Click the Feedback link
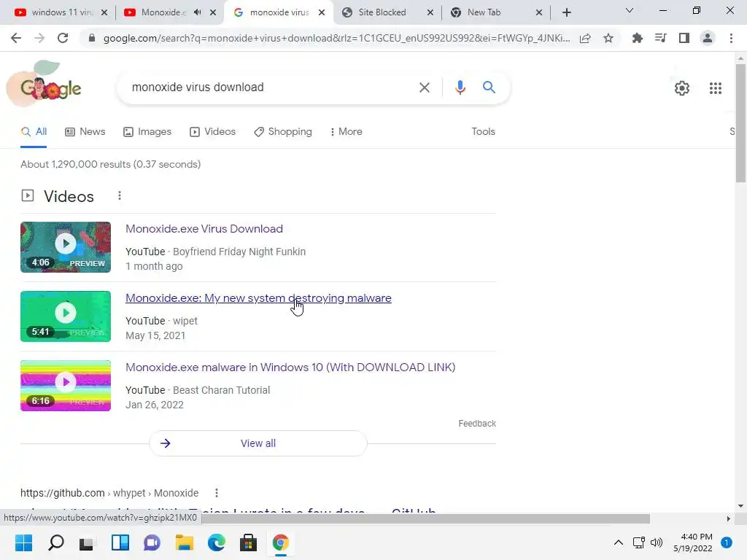This screenshot has width=747, height=560. pos(477,424)
